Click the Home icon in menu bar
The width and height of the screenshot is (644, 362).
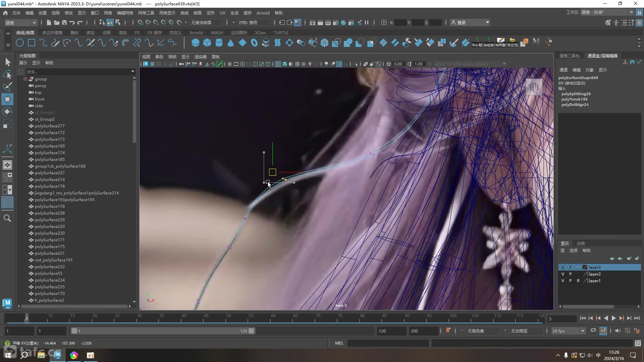(5, 13)
